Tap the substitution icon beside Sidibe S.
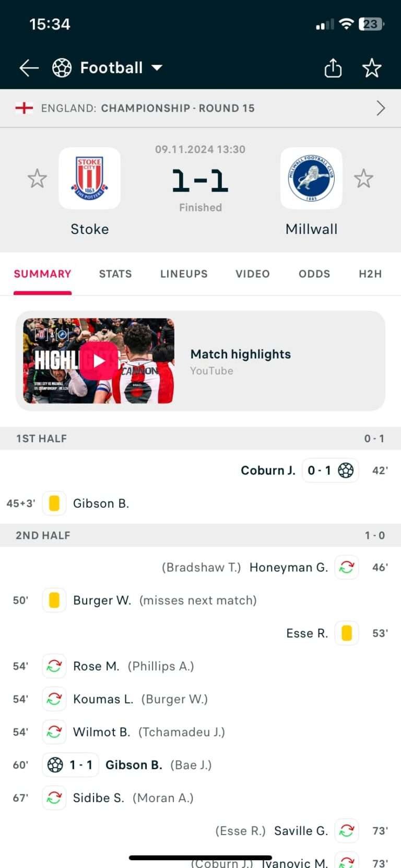This screenshot has width=401, height=868. tap(54, 797)
